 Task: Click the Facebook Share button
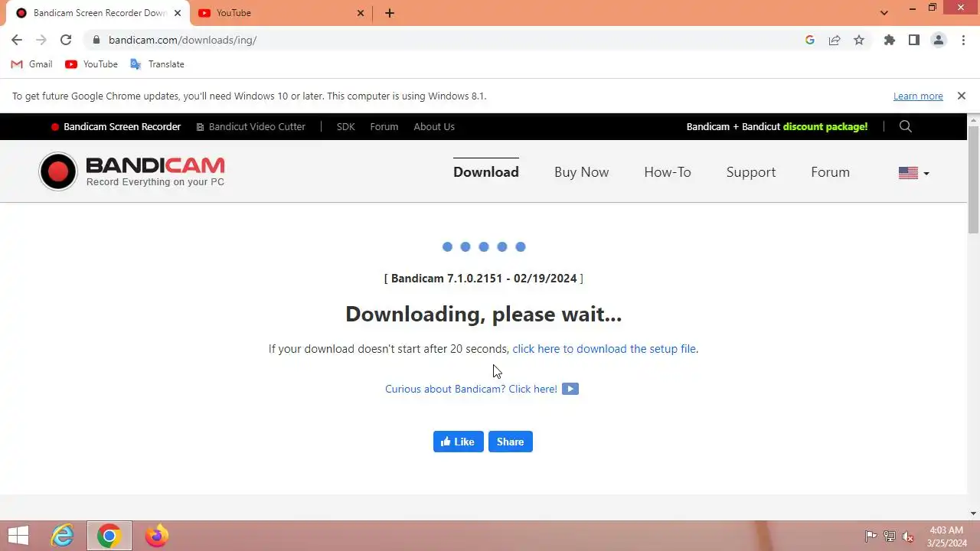pos(511,442)
